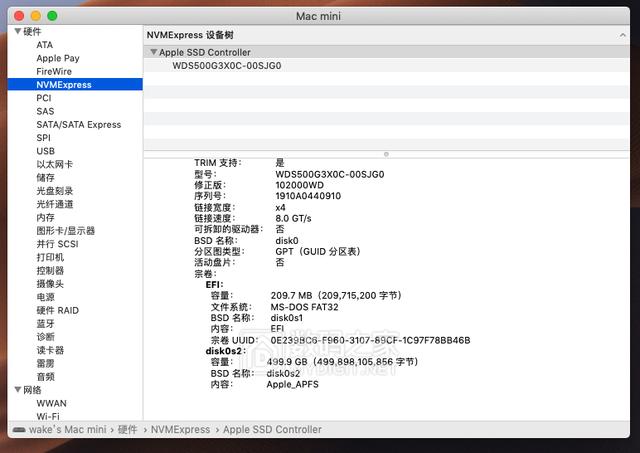Click the link speed value 8.0 GT/s
640x453 pixels.
(293, 218)
